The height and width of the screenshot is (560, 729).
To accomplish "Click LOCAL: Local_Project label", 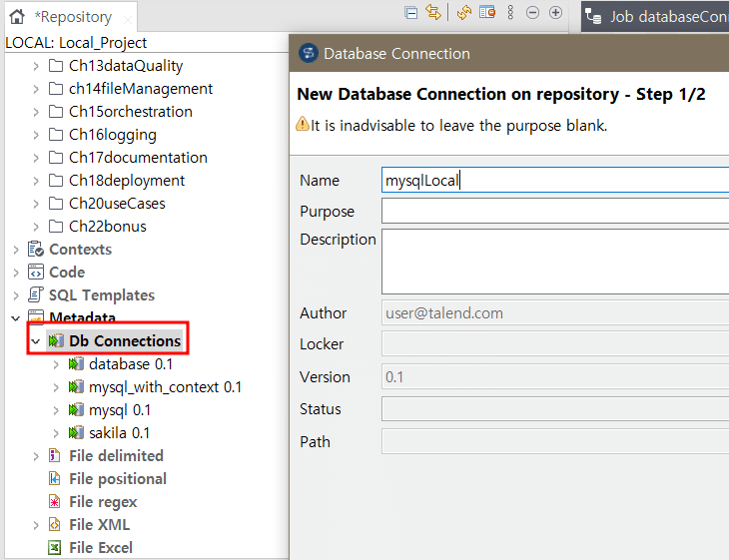I will (76, 43).
